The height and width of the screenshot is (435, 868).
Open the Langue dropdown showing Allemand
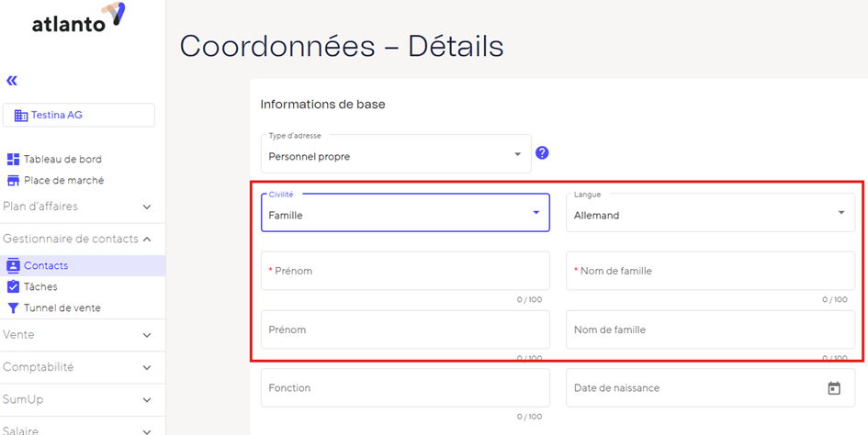[710, 213]
